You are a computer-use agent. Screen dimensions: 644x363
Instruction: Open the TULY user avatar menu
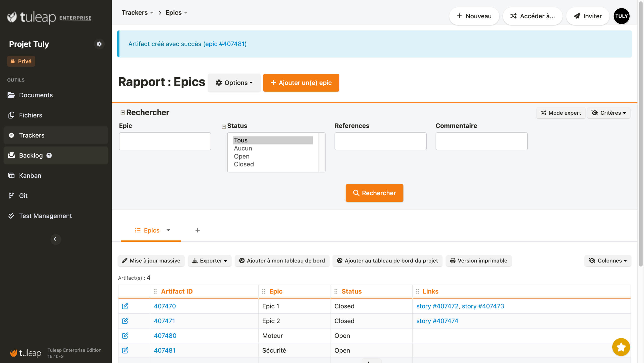(x=621, y=16)
